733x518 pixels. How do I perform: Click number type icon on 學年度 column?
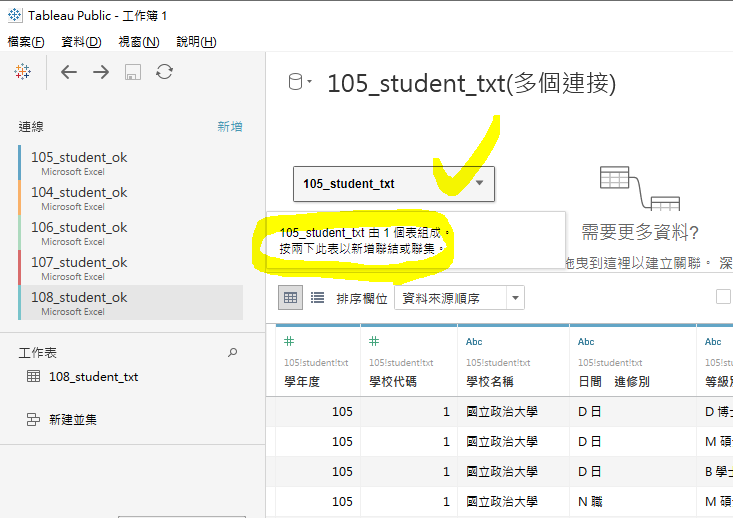[289, 341]
